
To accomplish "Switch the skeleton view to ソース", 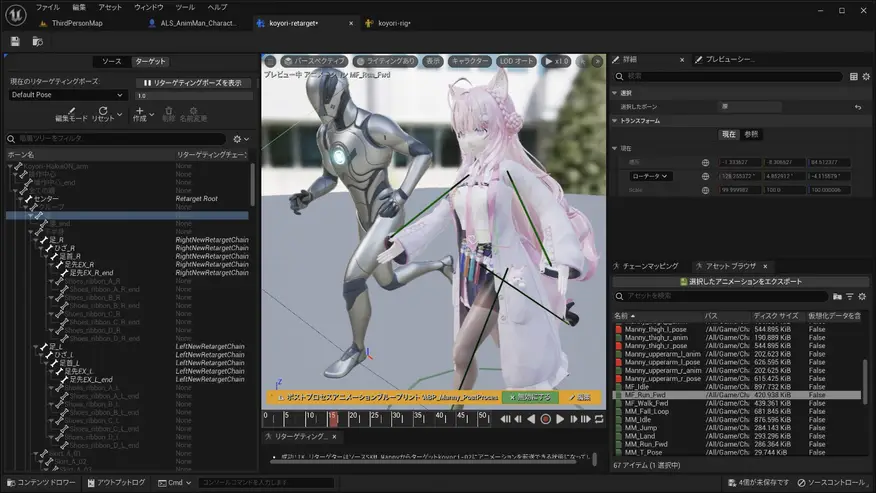I will 112,61.
